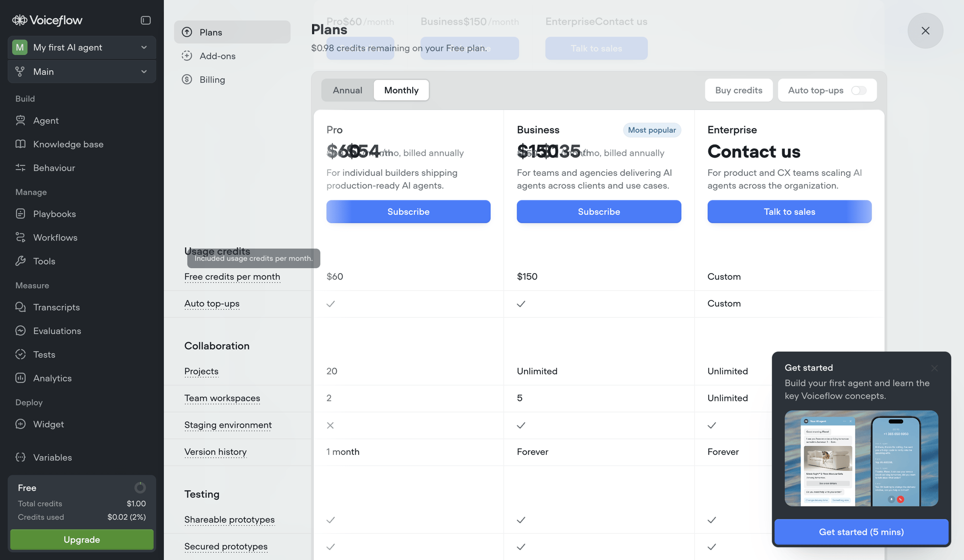964x560 pixels.
Task: Enable the Auto top-ups switch
Action: click(859, 90)
